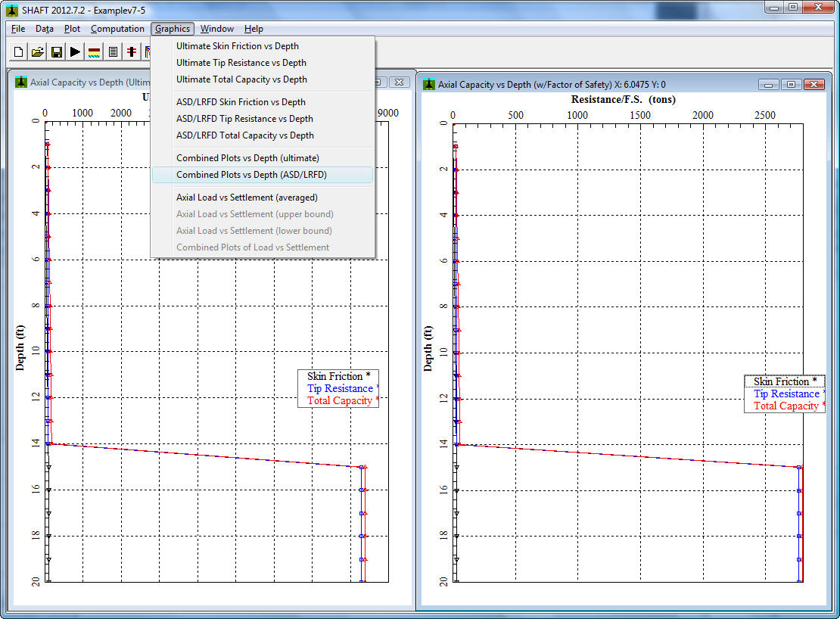Select the shaft geometry toolbar icon
Screen dimensions: 840x619
[131, 51]
